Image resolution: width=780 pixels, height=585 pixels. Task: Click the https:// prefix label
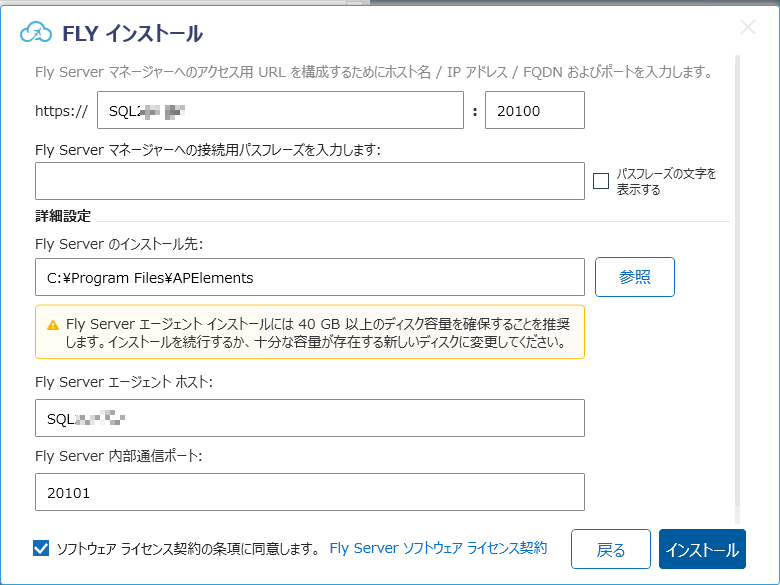[x=62, y=110]
